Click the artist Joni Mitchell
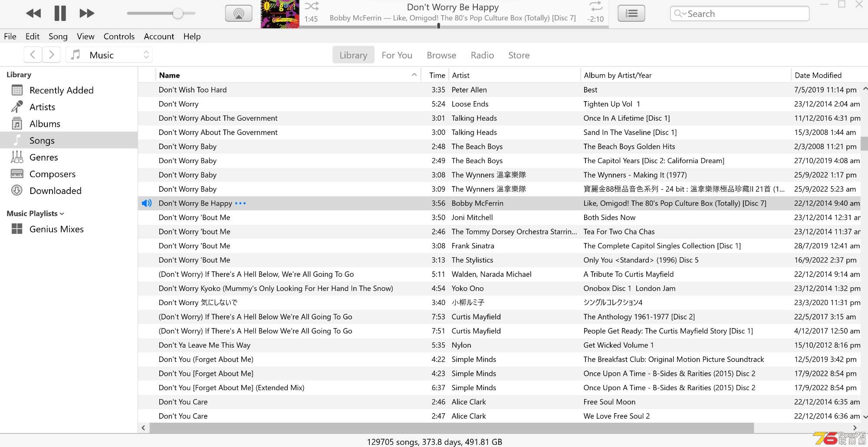Screen dimensions: 868x447 (x=472, y=217)
